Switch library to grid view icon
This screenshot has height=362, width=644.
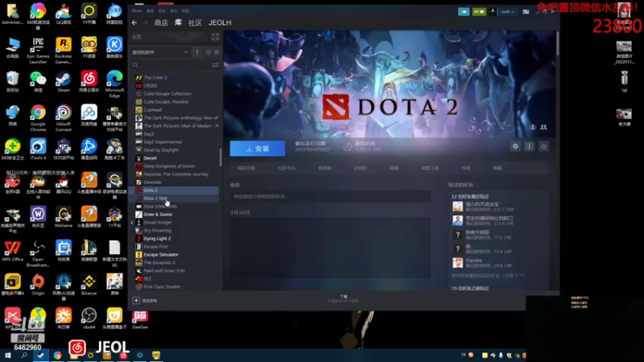(215, 37)
